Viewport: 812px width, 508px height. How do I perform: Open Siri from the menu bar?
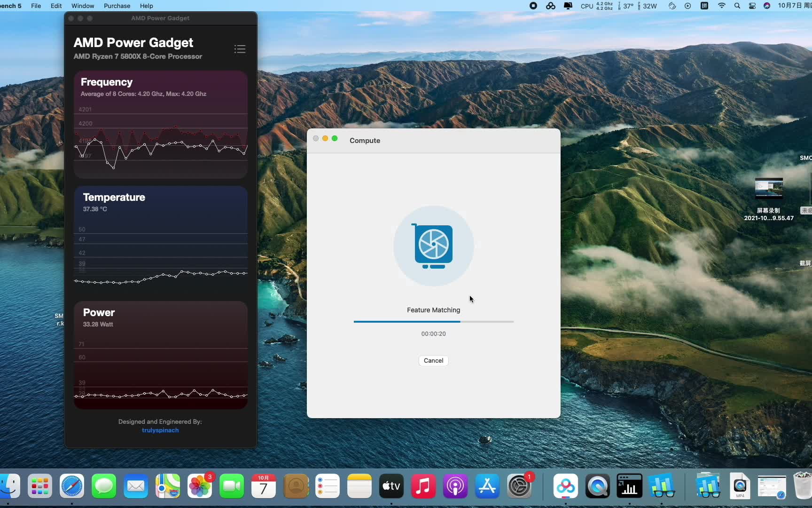(767, 6)
